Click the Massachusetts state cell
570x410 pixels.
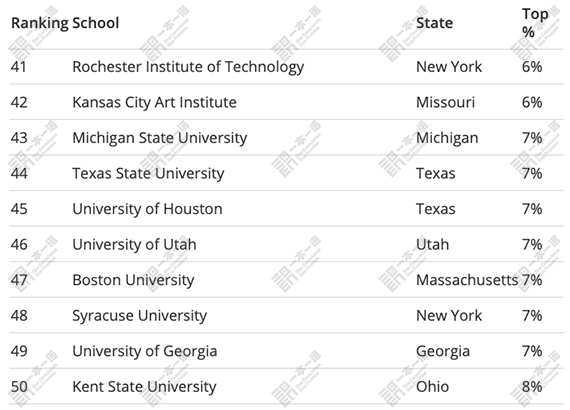click(467, 280)
